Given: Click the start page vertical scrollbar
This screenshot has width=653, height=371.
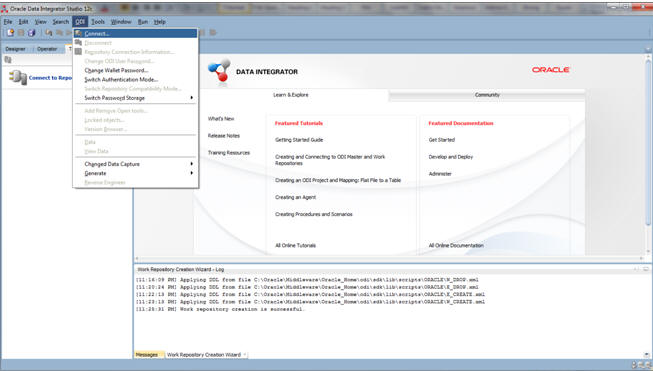Looking at the screenshot, I should pyautogui.click(x=648, y=154).
